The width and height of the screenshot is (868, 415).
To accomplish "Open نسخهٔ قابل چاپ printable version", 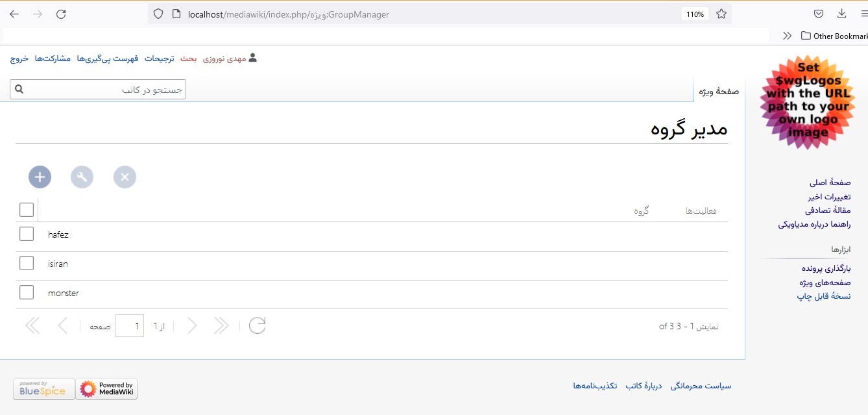I will pyautogui.click(x=824, y=296).
